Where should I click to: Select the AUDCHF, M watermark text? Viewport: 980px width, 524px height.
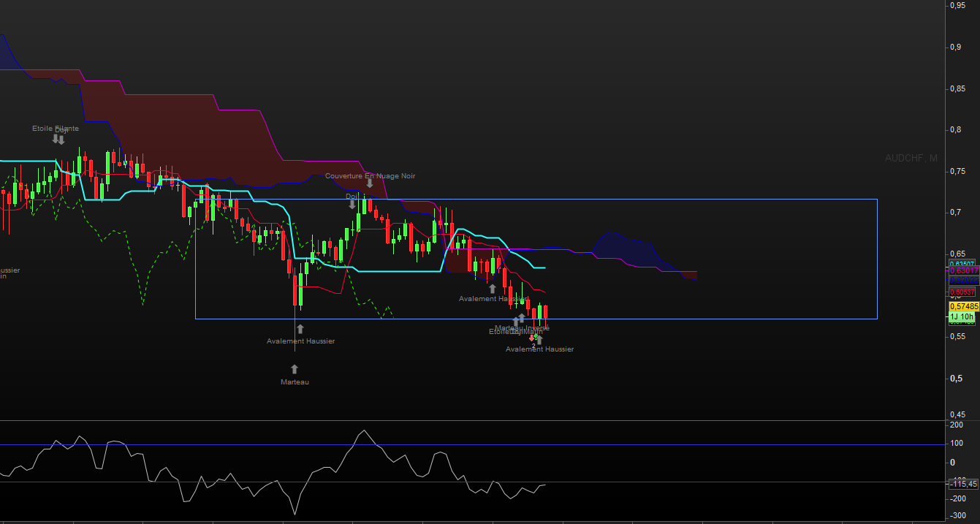[911, 158]
